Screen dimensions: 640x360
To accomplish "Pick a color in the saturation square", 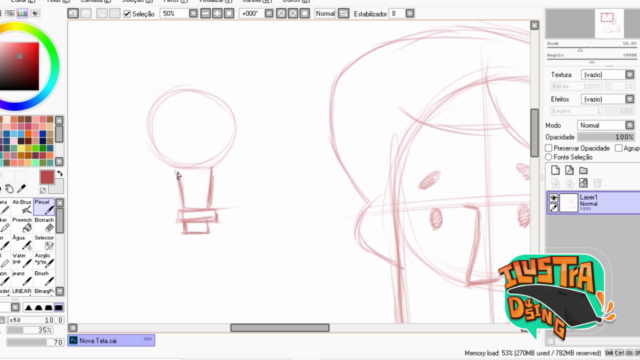I will tap(20, 66).
